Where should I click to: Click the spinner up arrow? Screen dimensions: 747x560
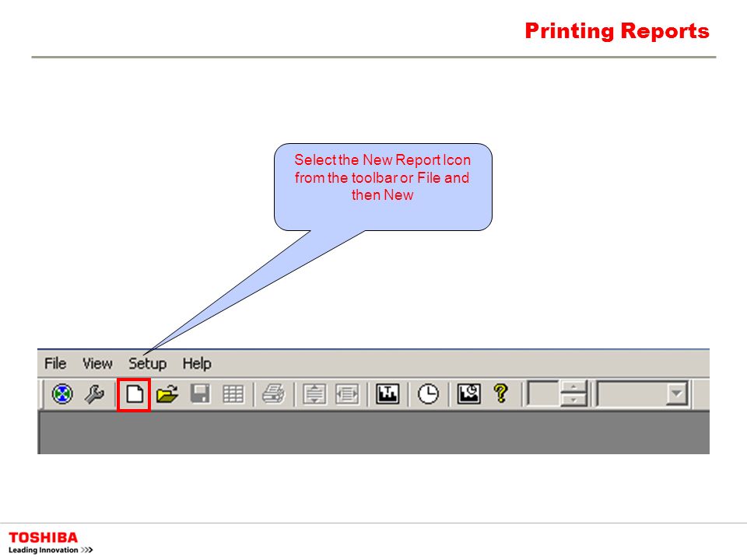pyautogui.click(x=573, y=387)
